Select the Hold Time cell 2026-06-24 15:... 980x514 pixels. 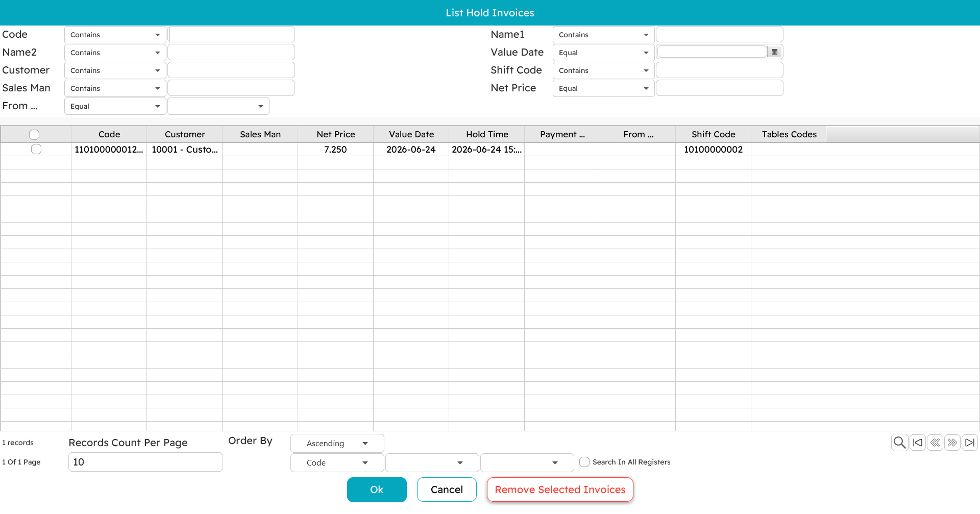point(487,150)
